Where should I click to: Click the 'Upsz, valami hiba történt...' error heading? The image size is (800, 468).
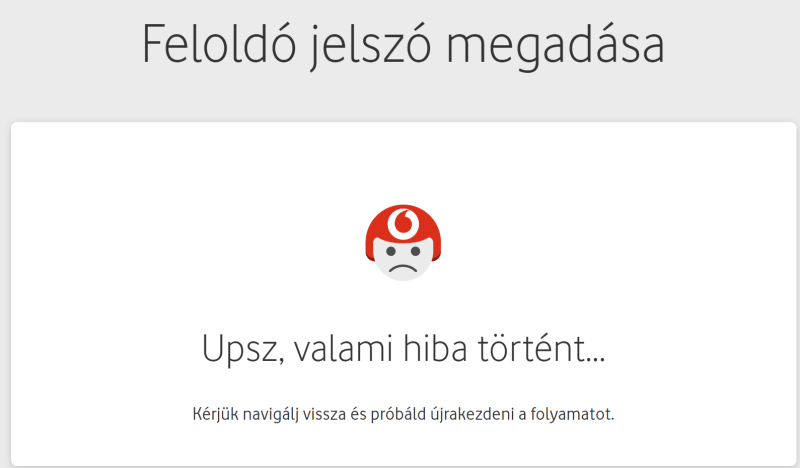point(404,349)
